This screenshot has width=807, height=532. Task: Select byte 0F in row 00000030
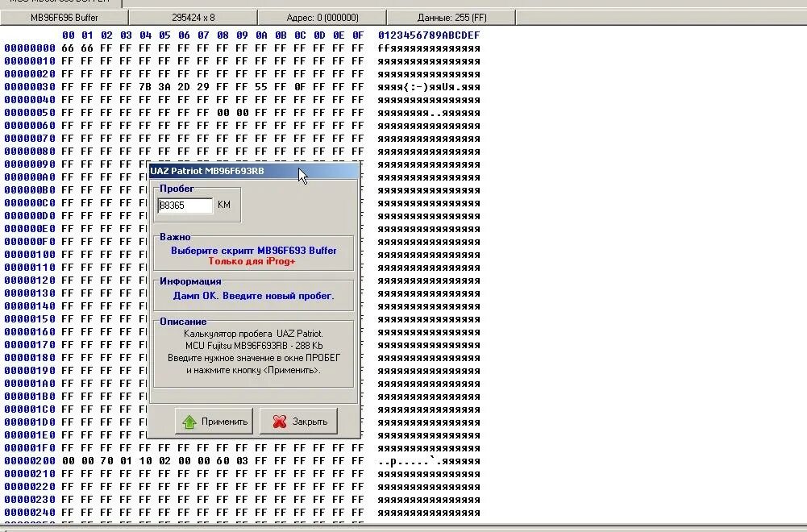coord(300,87)
